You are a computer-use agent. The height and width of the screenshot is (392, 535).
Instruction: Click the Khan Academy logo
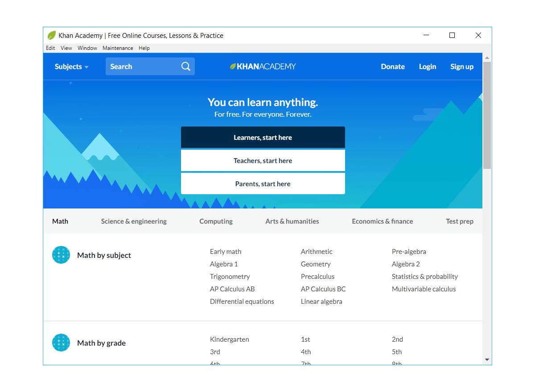[x=263, y=66]
